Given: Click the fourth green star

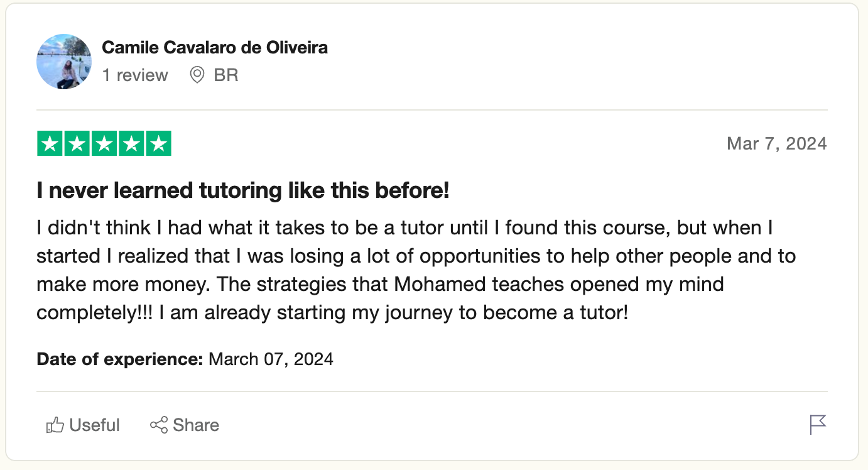Looking at the screenshot, I should 131,144.
